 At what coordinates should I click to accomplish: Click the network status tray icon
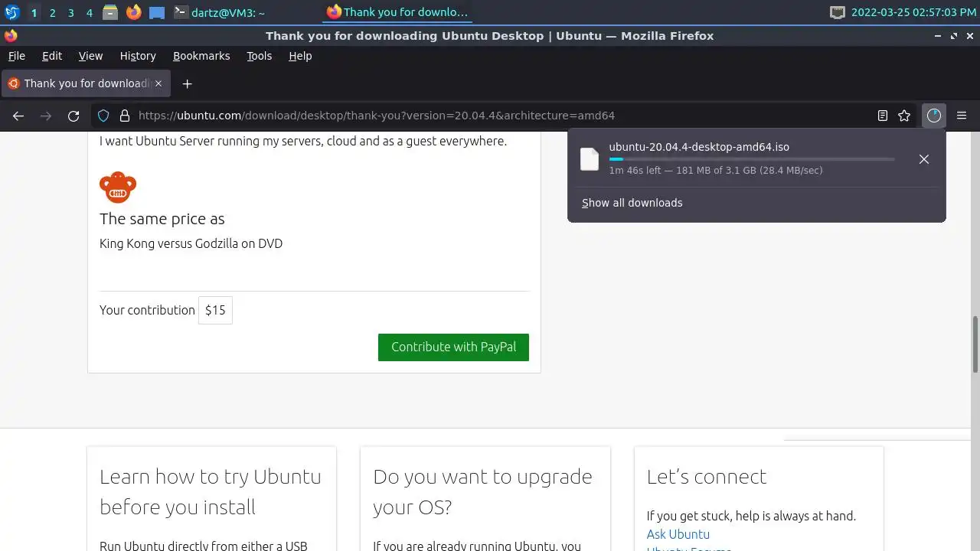pos(838,12)
